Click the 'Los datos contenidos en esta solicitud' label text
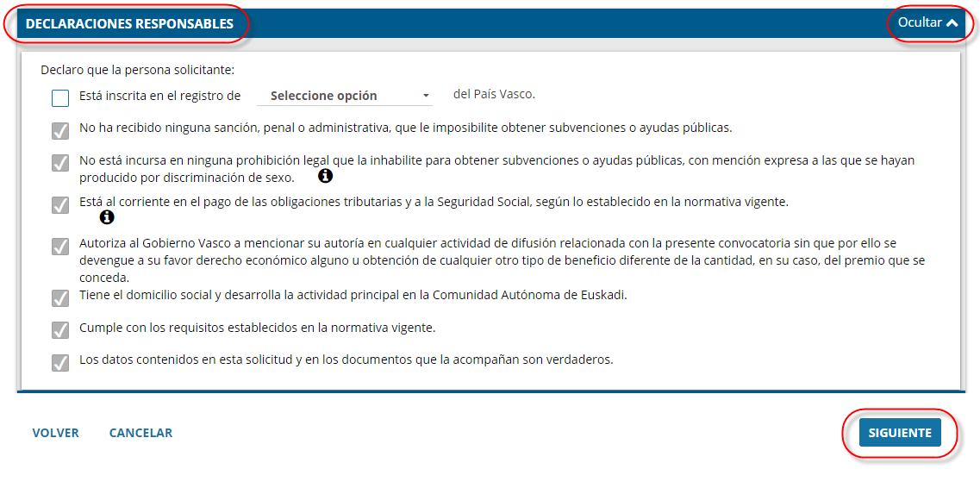The height and width of the screenshot is (488, 980). (346, 360)
